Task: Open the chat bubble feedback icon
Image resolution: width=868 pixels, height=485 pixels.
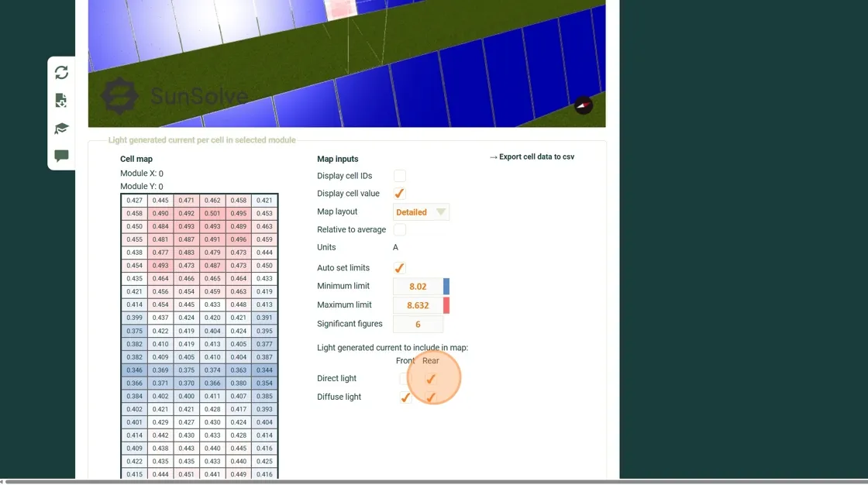Action: 61,156
